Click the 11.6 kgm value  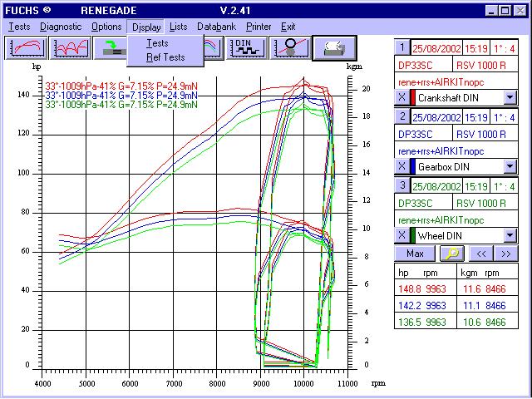[471, 289]
